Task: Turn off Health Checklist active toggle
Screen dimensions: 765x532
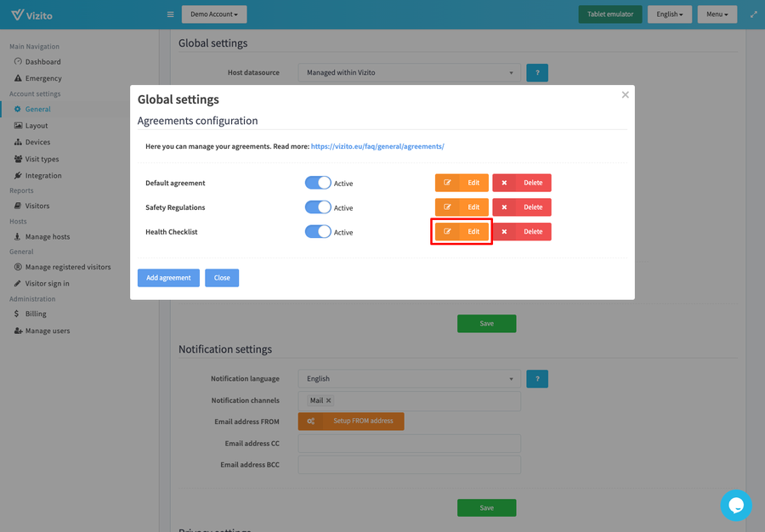Action: point(318,232)
